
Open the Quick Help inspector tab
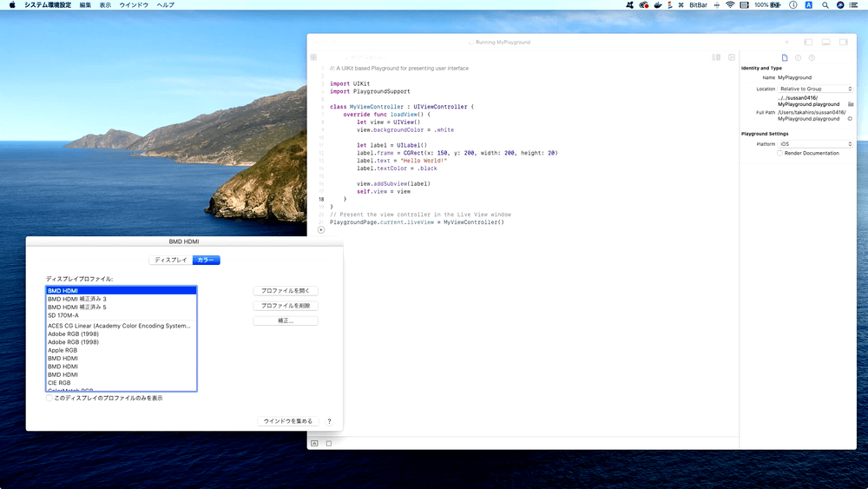[x=812, y=57]
